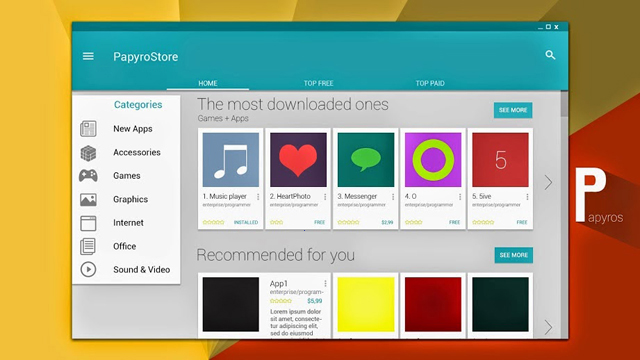The height and width of the screenshot is (360, 640).
Task: Click SEE MORE under Recommended for you
Action: tap(513, 255)
